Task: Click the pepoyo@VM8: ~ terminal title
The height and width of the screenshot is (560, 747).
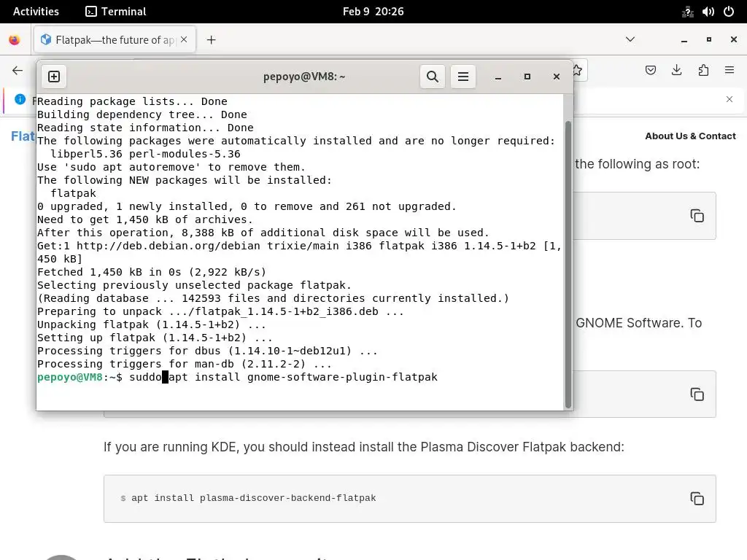Action: pyautogui.click(x=304, y=77)
